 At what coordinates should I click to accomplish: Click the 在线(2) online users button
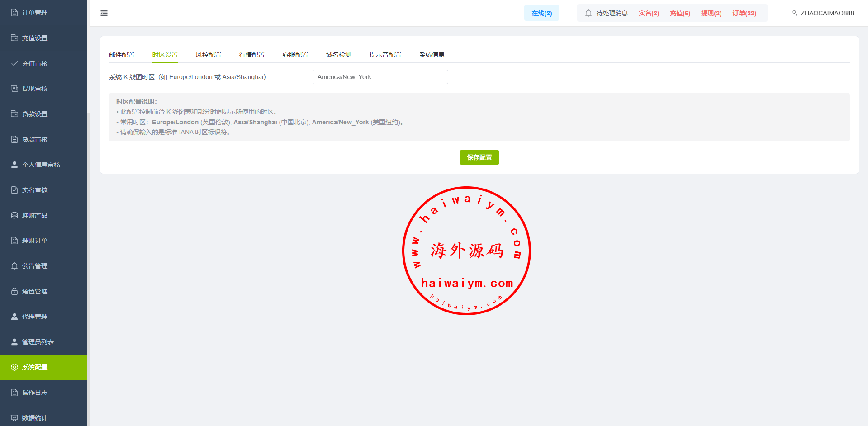point(541,13)
